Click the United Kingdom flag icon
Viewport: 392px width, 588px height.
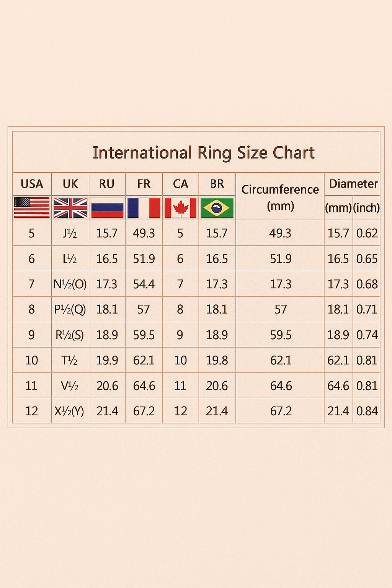click(x=70, y=207)
